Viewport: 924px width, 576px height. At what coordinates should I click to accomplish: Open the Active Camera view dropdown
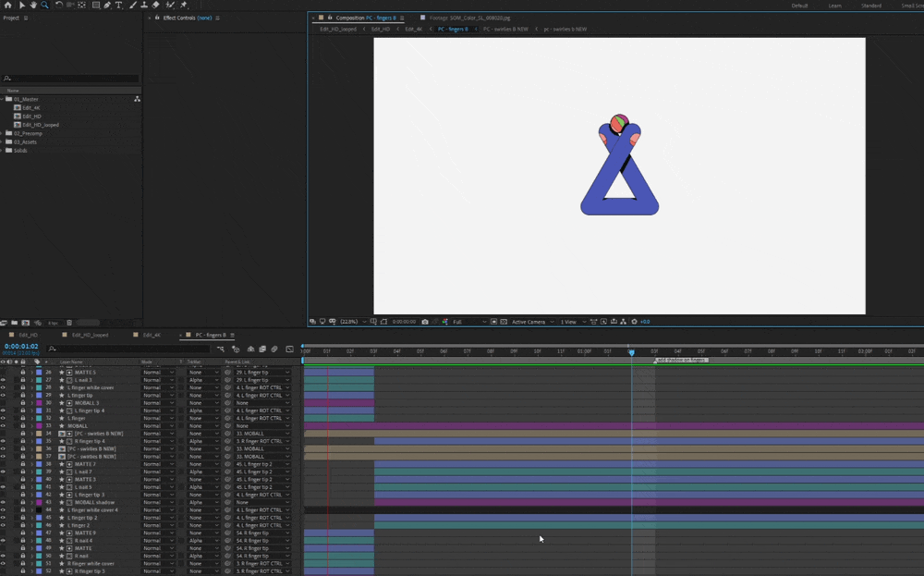[533, 322]
